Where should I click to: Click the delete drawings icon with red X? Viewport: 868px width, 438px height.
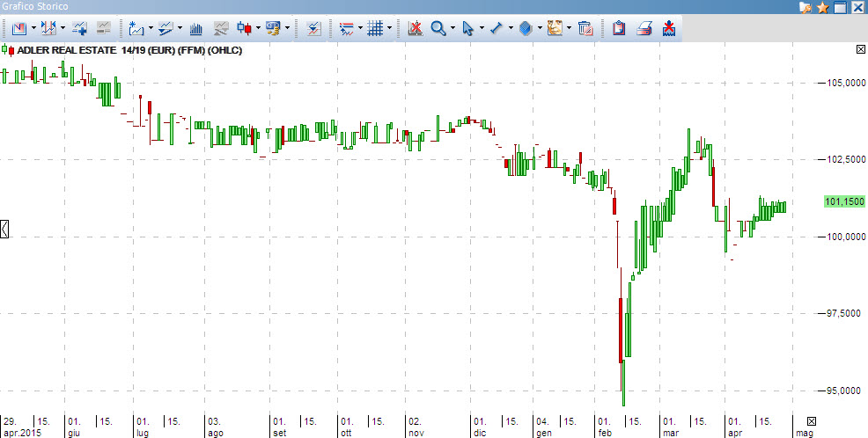tap(416, 28)
